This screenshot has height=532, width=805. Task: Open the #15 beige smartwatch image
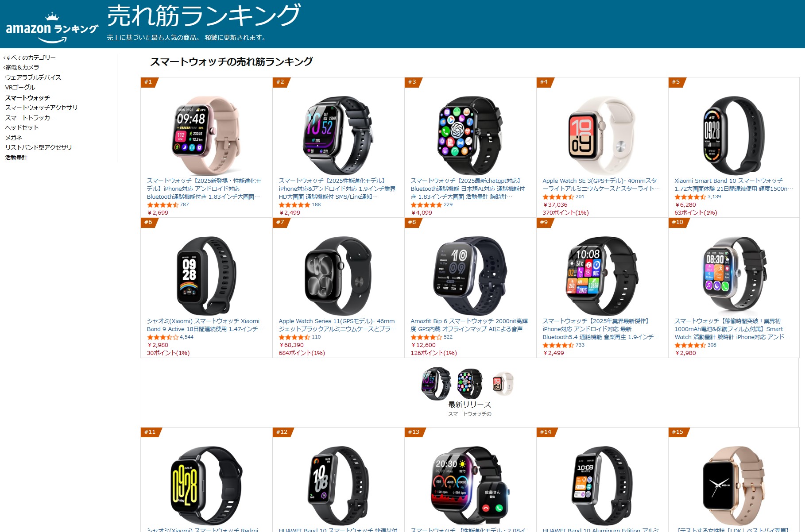(x=733, y=485)
